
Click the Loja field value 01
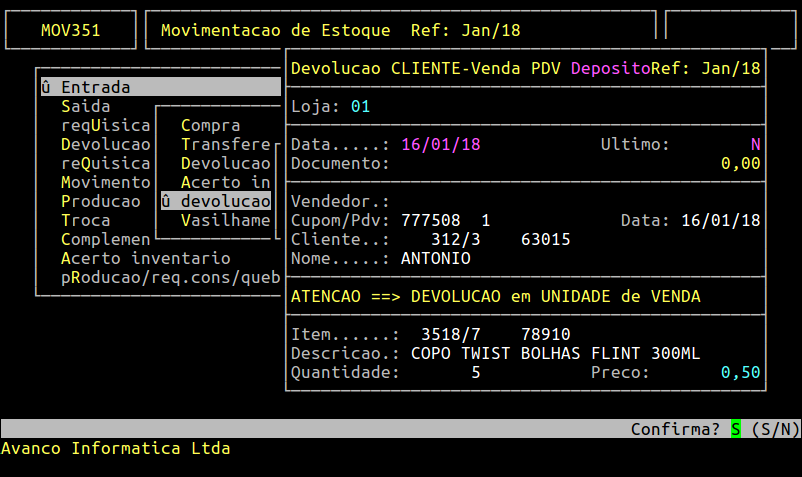point(360,106)
